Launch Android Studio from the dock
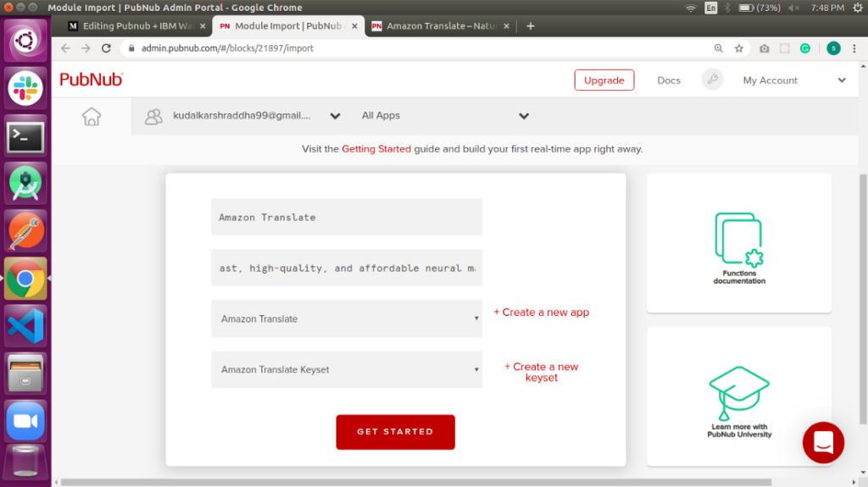Screen dimensions: 868x487 click(x=25, y=184)
